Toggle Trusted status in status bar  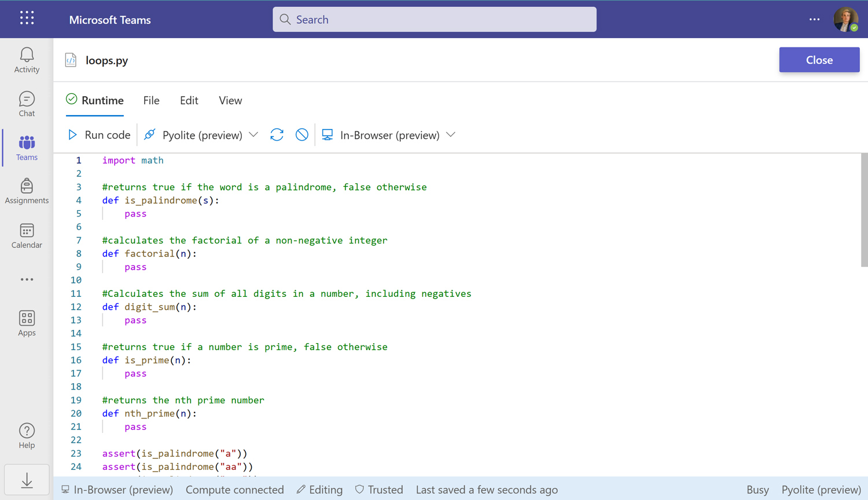pyautogui.click(x=379, y=490)
